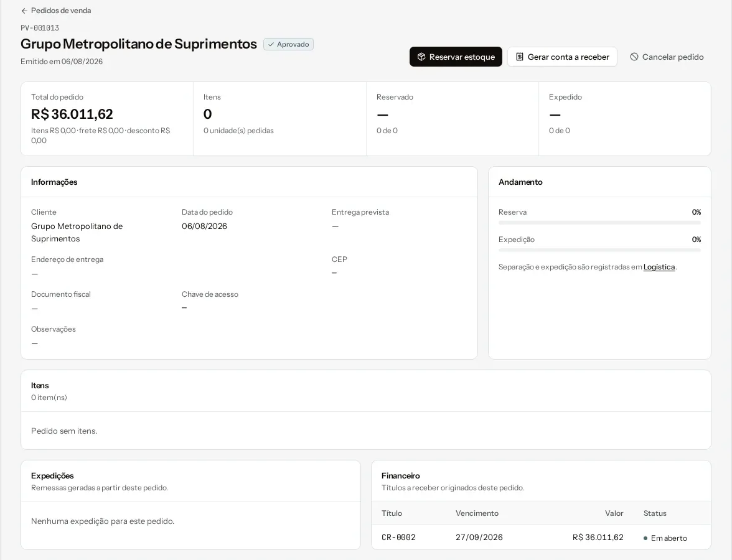The height and width of the screenshot is (560, 732).
Task: Click the Expedido card 0 de 0 text
Action: point(559,131)
